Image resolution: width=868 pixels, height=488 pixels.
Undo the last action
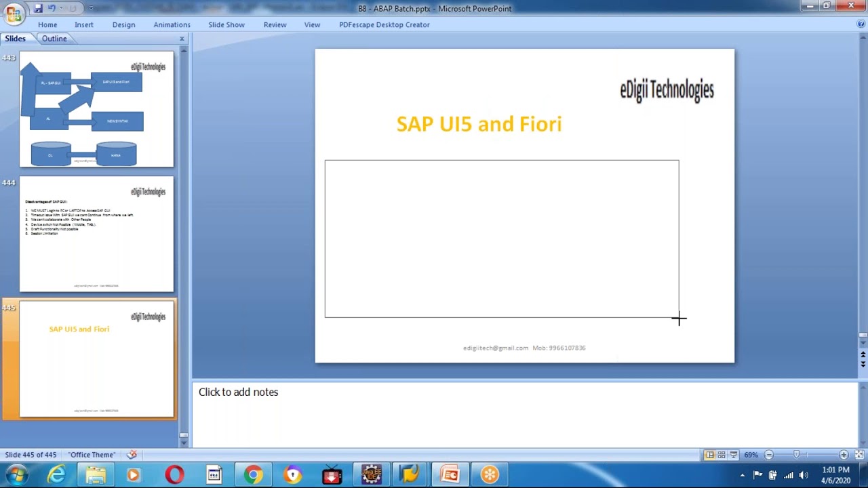(x=52, y=8)
